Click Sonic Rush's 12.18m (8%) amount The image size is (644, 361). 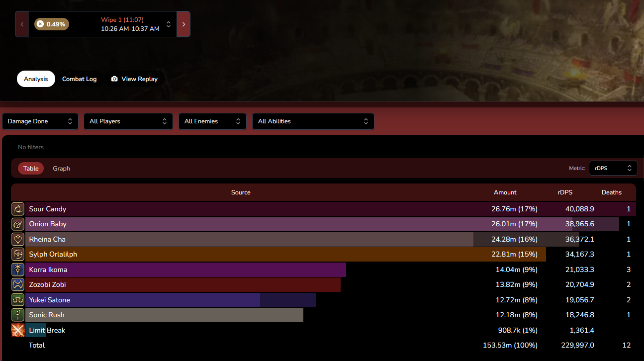coord(516,315)
